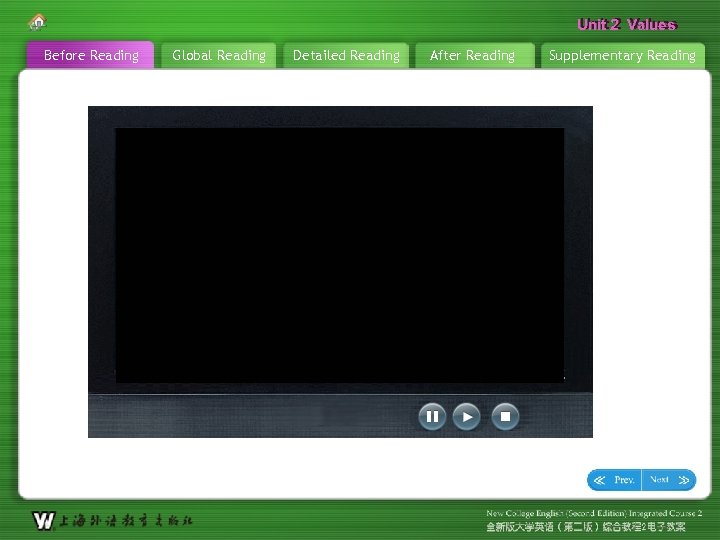The width and height of the screenshot is (720, 540).
Task: Open the Before Reading tab
Action: pos(90,55)
